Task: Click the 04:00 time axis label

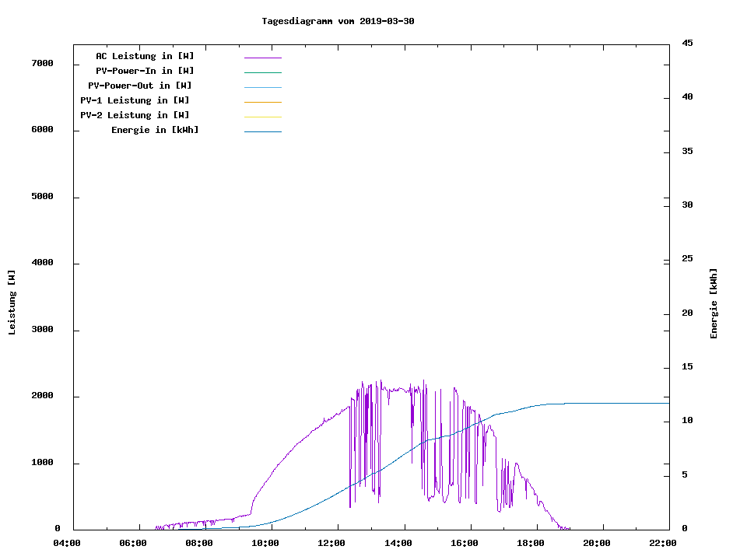Action: pos(67,543)
